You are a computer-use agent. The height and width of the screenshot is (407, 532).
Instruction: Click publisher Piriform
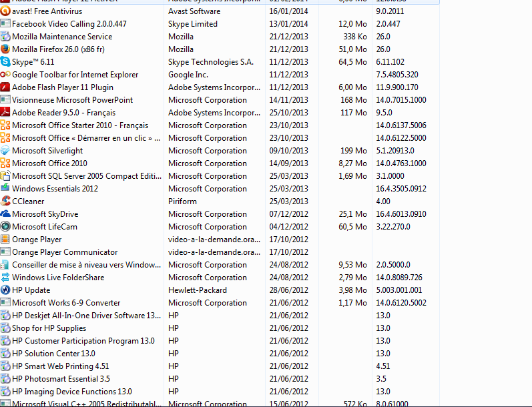point(182,201)
